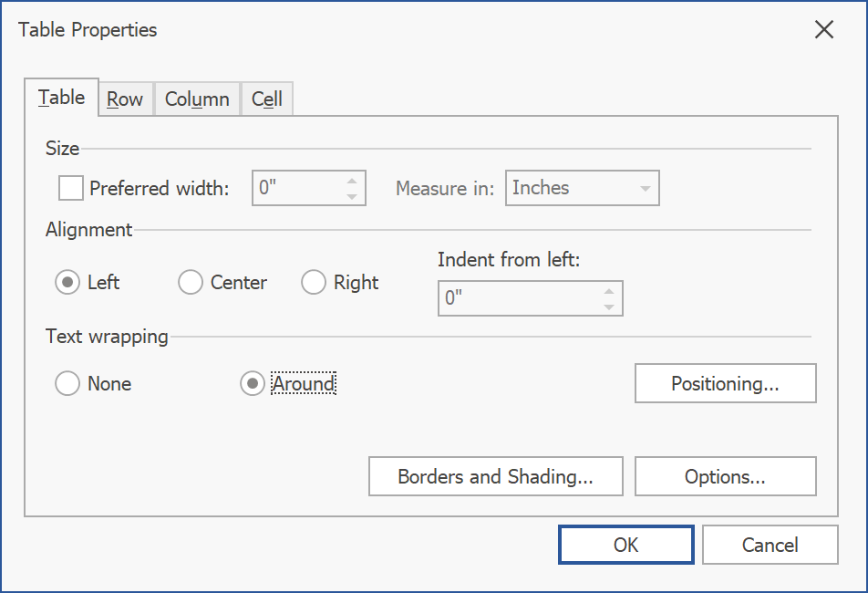Open the Column tab
Screen dimensions: 868x593
(197, 99)
